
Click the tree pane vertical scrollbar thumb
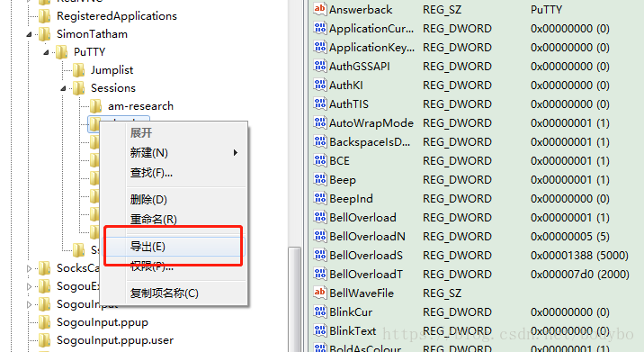click(294, 299)
